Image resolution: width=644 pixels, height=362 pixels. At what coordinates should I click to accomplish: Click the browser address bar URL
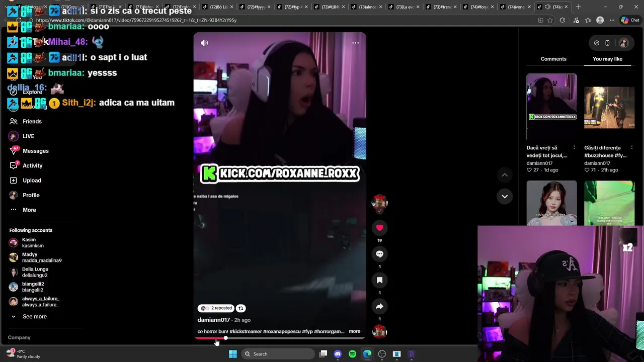(x=136, y=20)
